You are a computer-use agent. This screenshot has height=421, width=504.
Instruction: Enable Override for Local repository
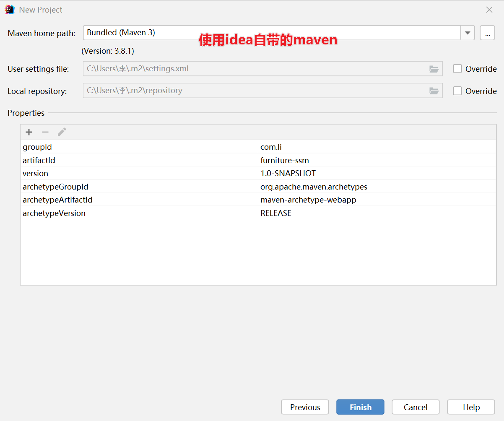(x=457, y=91)
